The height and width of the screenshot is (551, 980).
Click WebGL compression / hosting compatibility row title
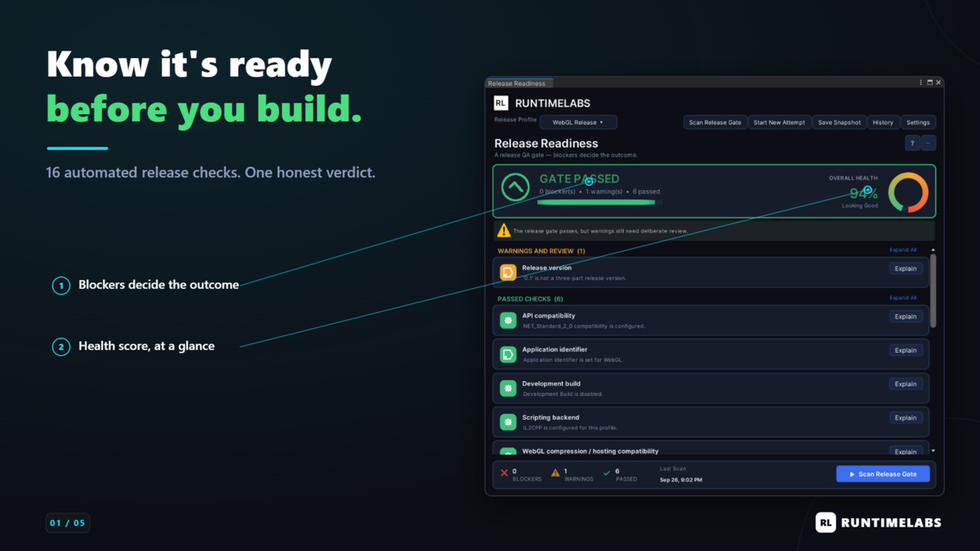[x=590, y=451]
